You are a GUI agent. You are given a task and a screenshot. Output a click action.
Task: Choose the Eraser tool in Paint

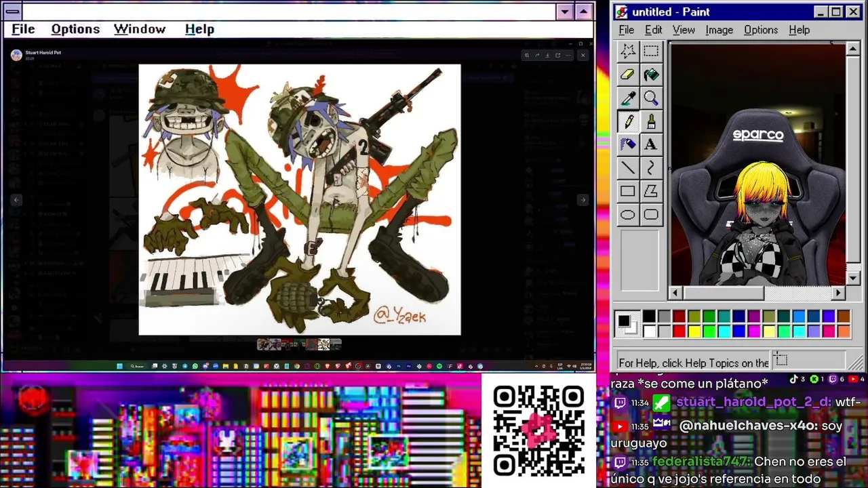point(628,75)
